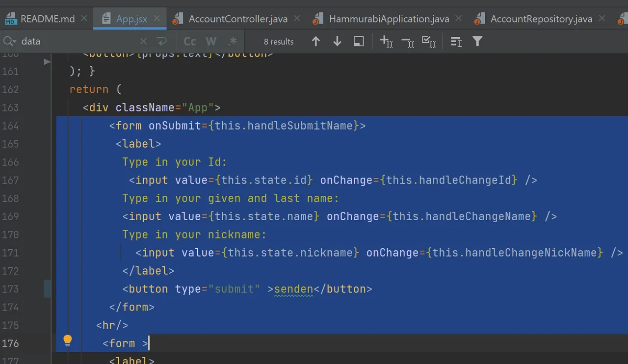Click the 'handleSubmitName' text on line 164
628x364 pixels.
300,126
